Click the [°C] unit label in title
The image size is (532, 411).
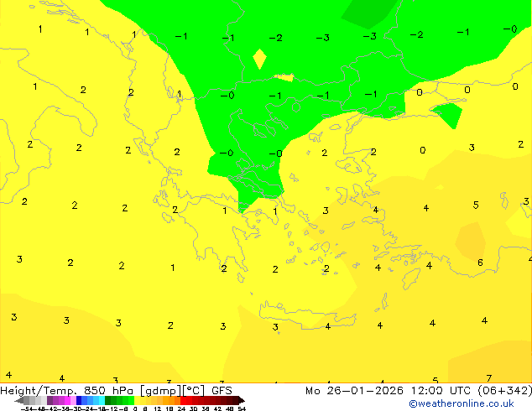pos(194,391)
